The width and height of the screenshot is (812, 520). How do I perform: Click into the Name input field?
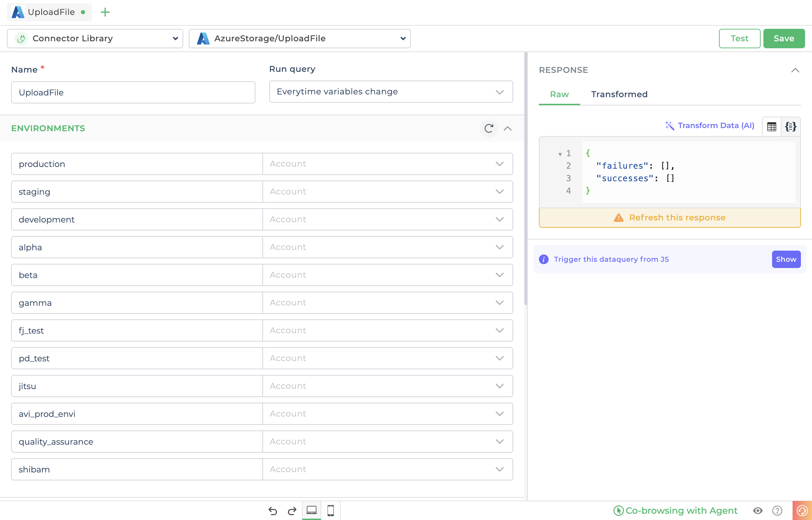coord(133,92)
